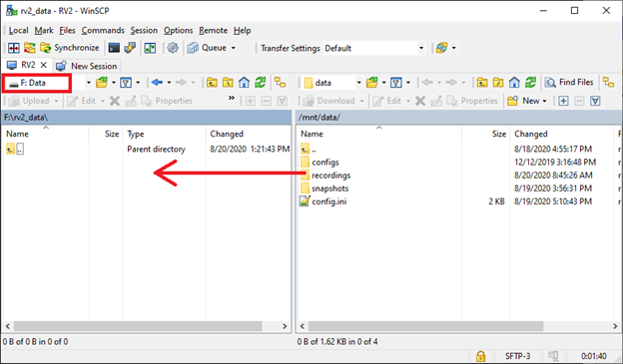
Task: Close the RV2 session tab
Action: coord(44,65)
